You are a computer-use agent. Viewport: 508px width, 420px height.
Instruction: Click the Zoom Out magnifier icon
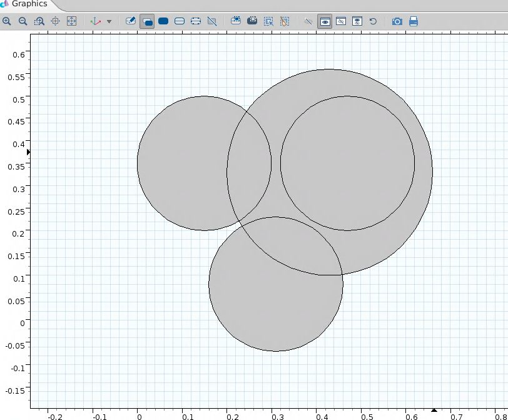[23, 21]
